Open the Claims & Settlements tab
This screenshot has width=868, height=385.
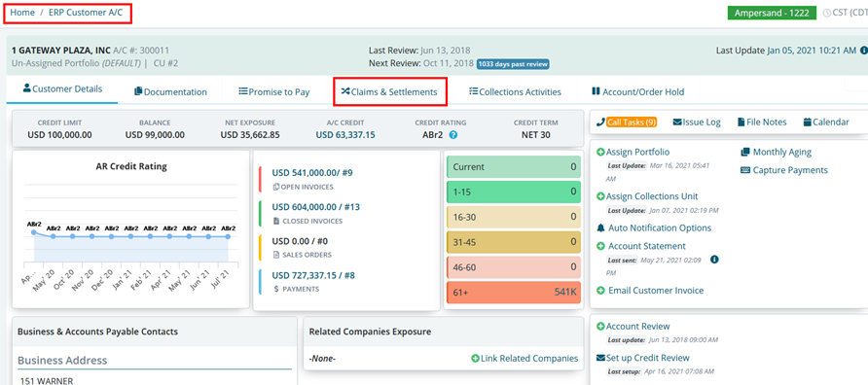point(389,91)
